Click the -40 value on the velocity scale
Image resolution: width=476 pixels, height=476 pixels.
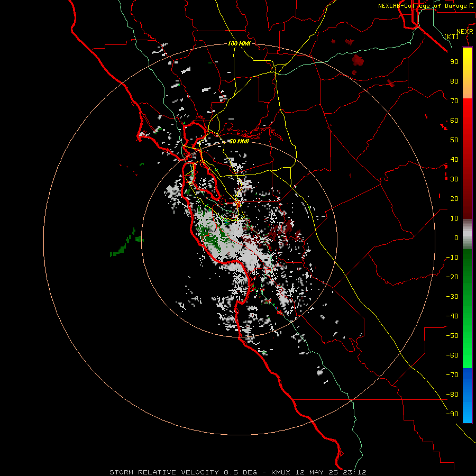[x=452, y=316]
